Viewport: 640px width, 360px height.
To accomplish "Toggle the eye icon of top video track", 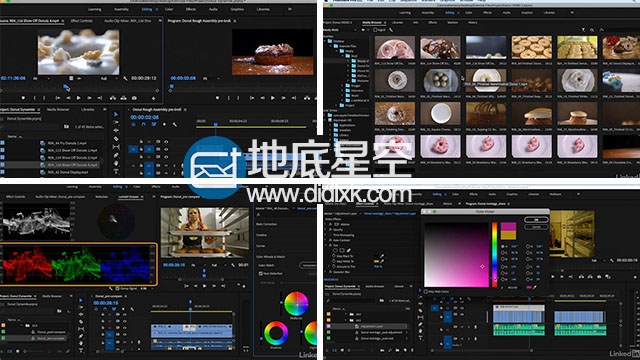I will click(x=166, y=142).
